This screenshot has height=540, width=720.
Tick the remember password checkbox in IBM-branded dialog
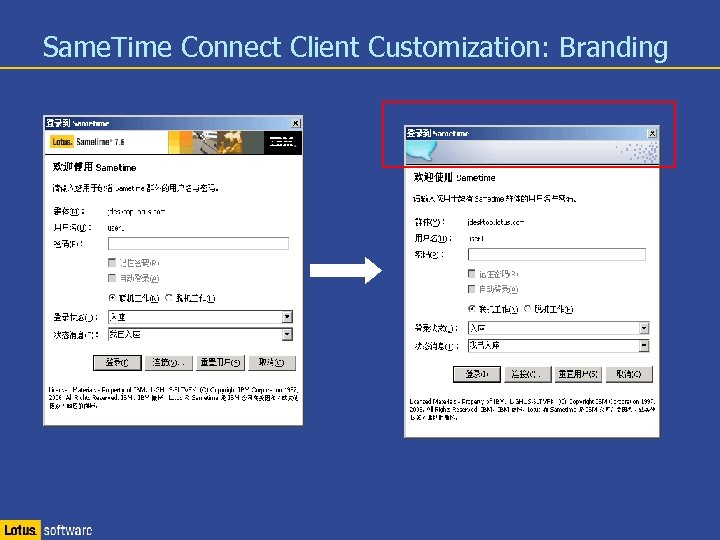(x=112, y=263)
